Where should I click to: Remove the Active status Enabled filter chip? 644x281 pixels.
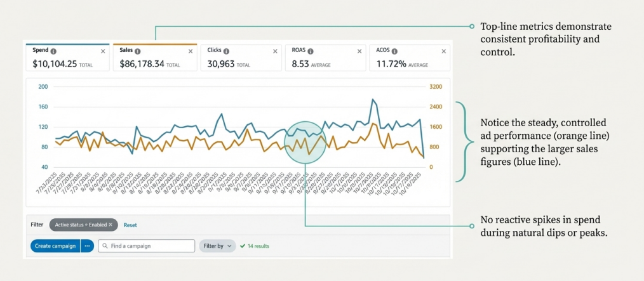pyautogui.click(x=111, y=225)
